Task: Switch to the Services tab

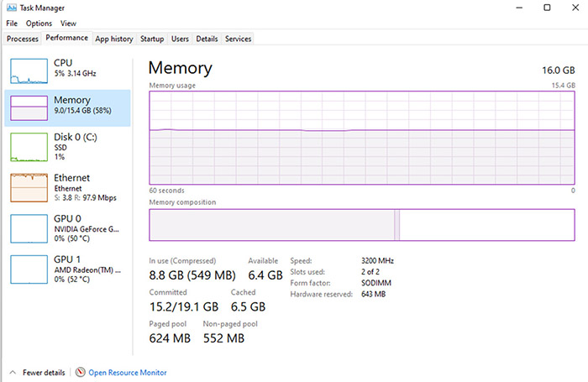Action: point(238,39)
